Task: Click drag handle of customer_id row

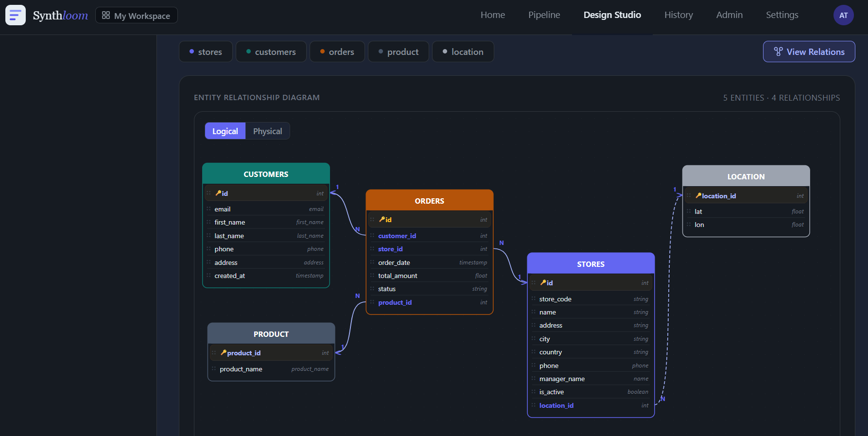Action: point(372,236)
